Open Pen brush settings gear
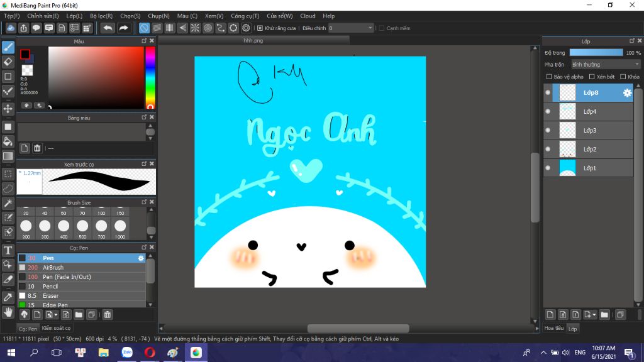644x362 pixels. [x=141, y=258]
